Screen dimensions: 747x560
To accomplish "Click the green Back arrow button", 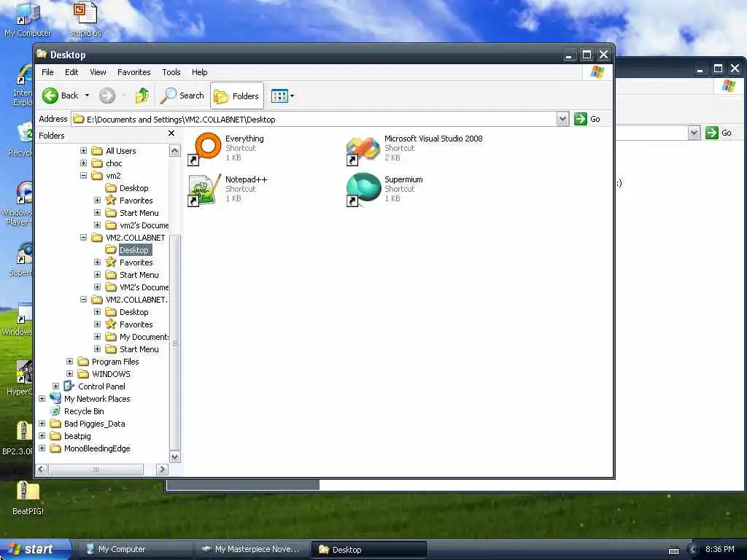I will point(50,96).
